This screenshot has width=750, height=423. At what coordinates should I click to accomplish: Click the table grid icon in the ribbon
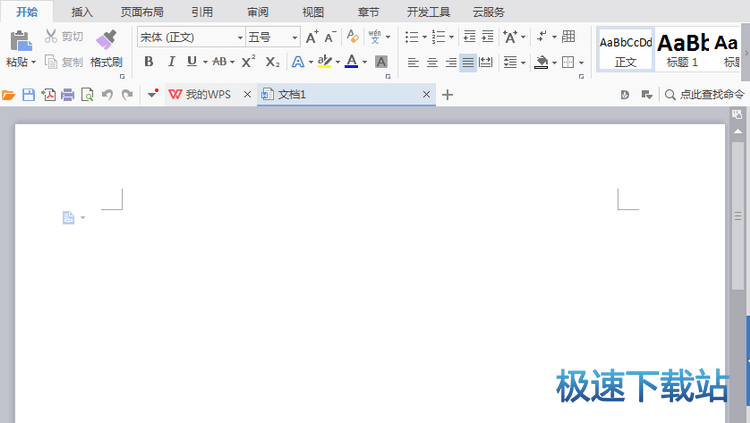point(569,36)
